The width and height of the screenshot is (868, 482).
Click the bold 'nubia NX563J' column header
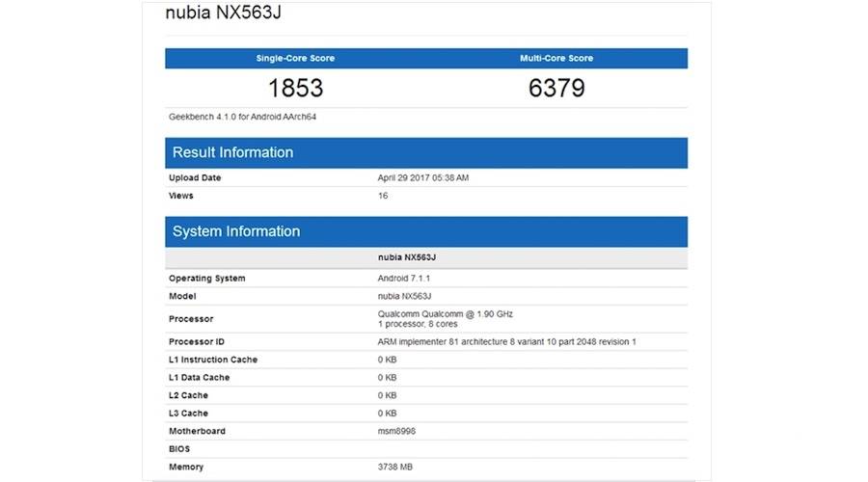coord(407,257)
